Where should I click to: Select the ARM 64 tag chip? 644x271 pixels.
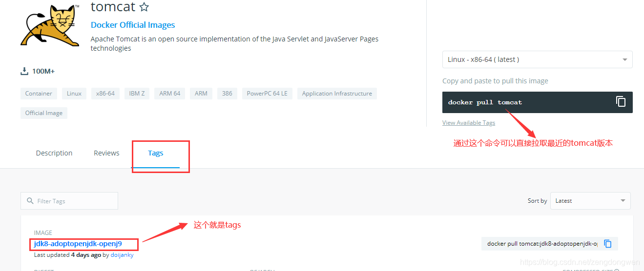pos(169,94)
